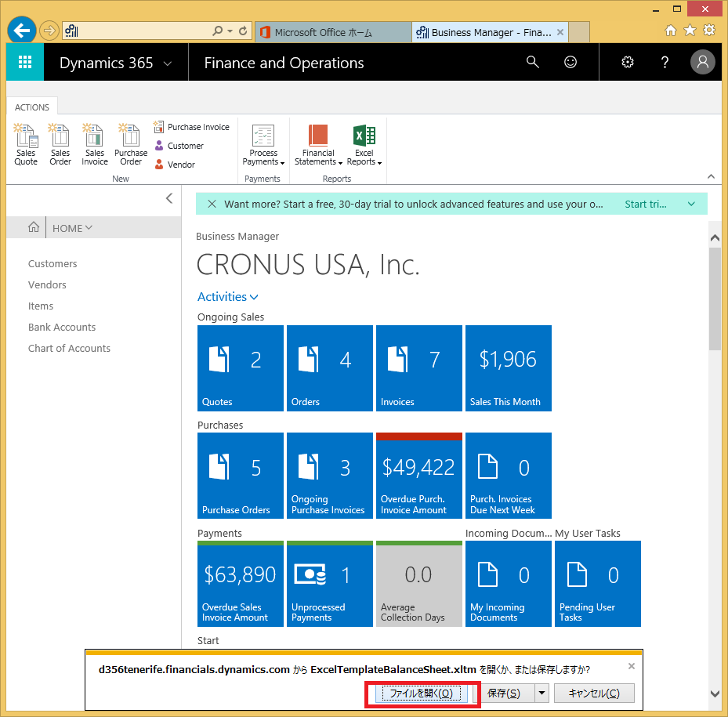This screenshot has width=728, height=717.
Task: Open the user profile avatar
Action: coord(702,62)
